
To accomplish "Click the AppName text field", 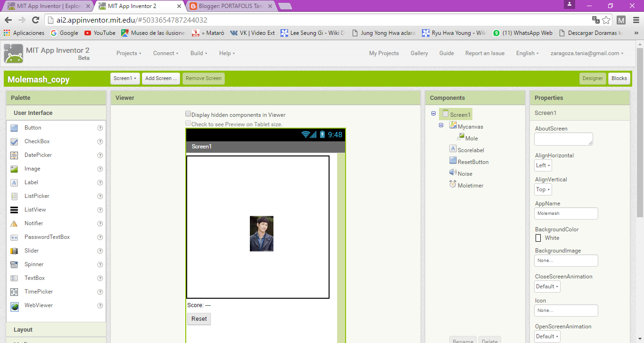I will (566, 213).
